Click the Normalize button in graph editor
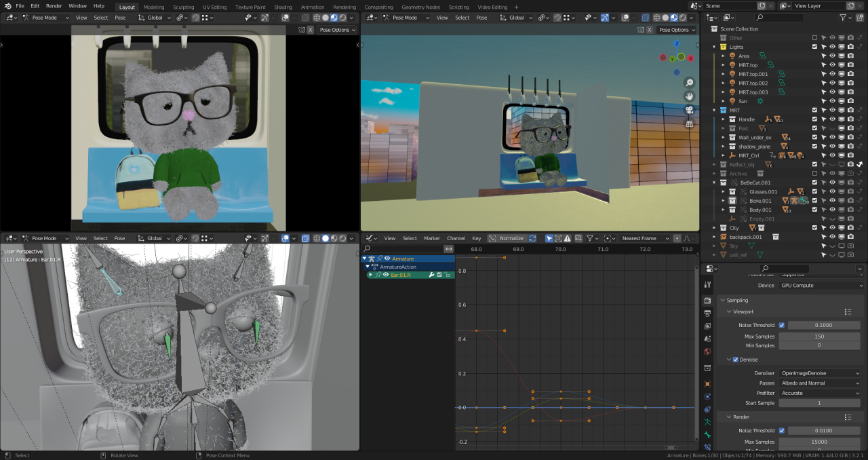This screenshot has width=868, height=460. [511, 238]
